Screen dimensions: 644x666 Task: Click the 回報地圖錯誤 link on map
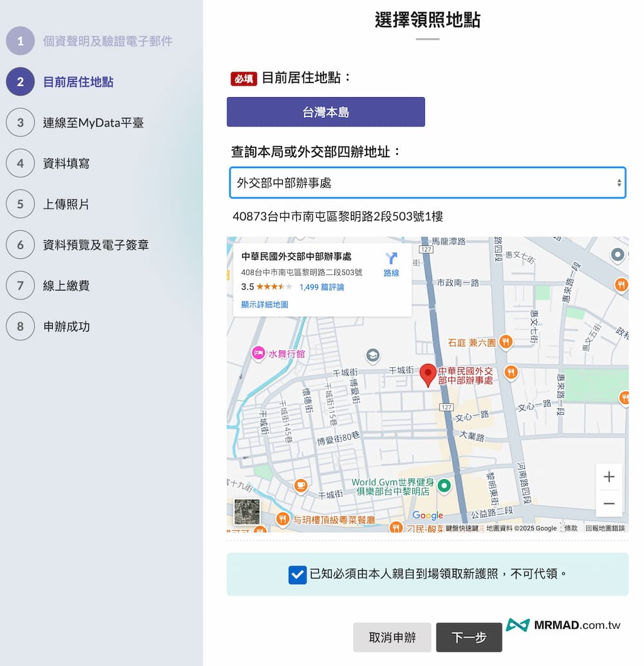(x=605, y=528)
